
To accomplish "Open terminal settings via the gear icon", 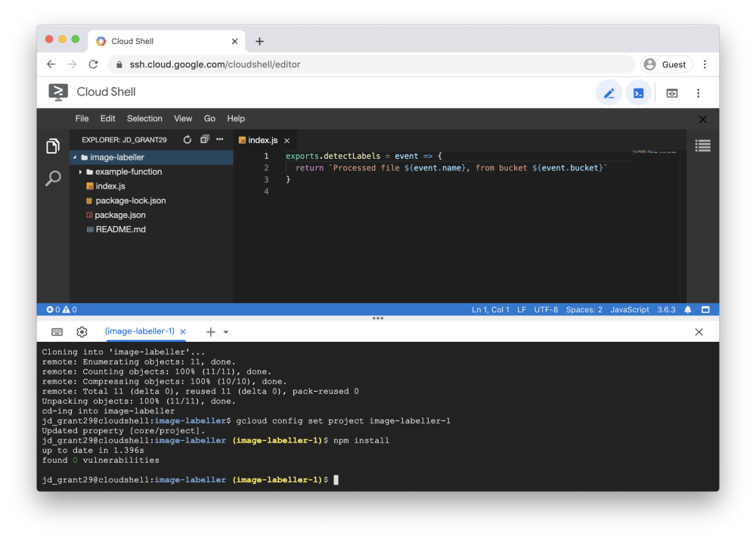I will [82, 331].
